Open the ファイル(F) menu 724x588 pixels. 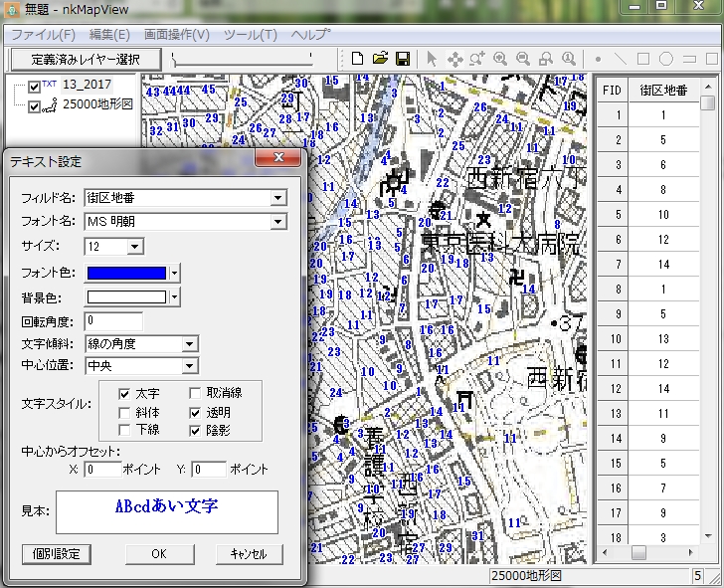pyautogui.click(x=43, y=34)
